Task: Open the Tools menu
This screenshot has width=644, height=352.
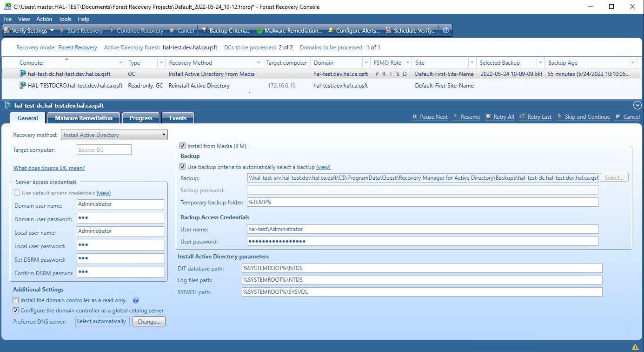Action: tap(65, 19)
